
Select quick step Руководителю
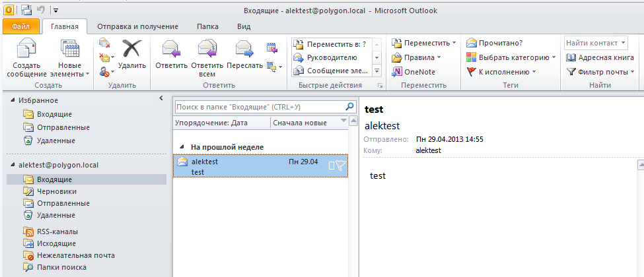[x=332, y=57]
